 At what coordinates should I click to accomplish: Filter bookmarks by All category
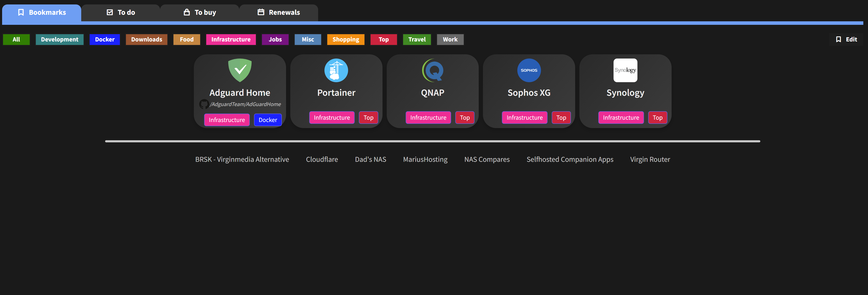(16, 39)
